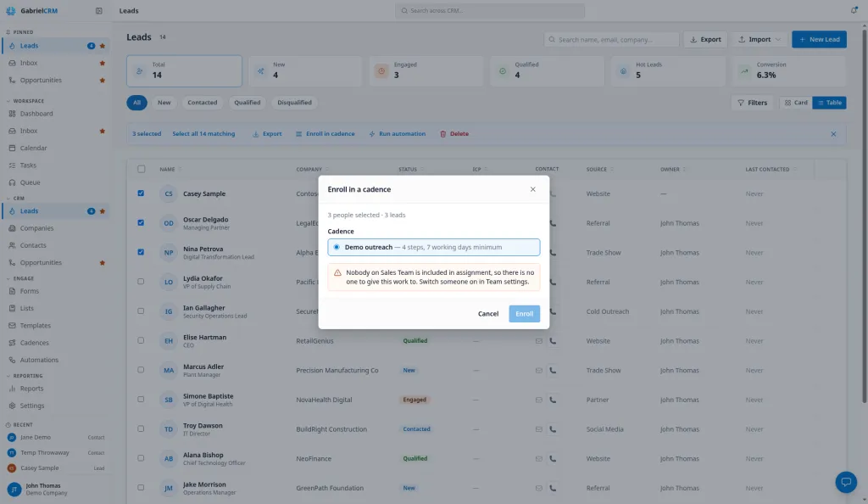This screenshot has height=504, width=868.
Task: Check Marcus Adler row checkbox
Action: coord(141,370)
